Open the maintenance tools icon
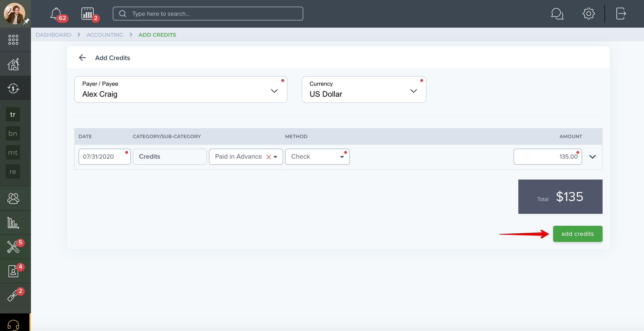The width and height of the screenshot is (644, 331). 13,247
